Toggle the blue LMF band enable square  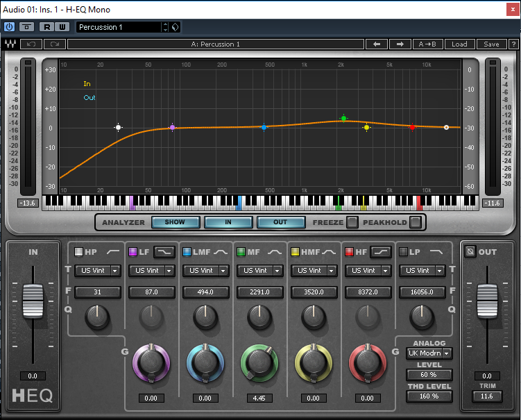187,252
